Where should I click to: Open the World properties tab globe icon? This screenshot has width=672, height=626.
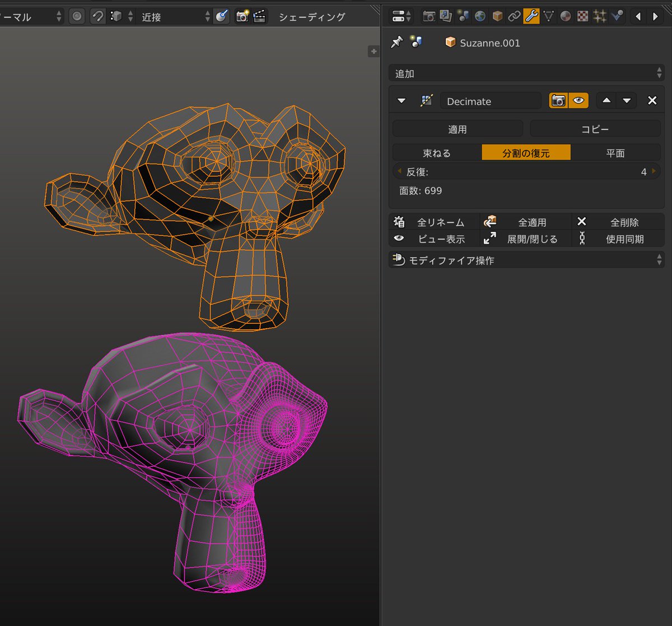tap(480, 16)
